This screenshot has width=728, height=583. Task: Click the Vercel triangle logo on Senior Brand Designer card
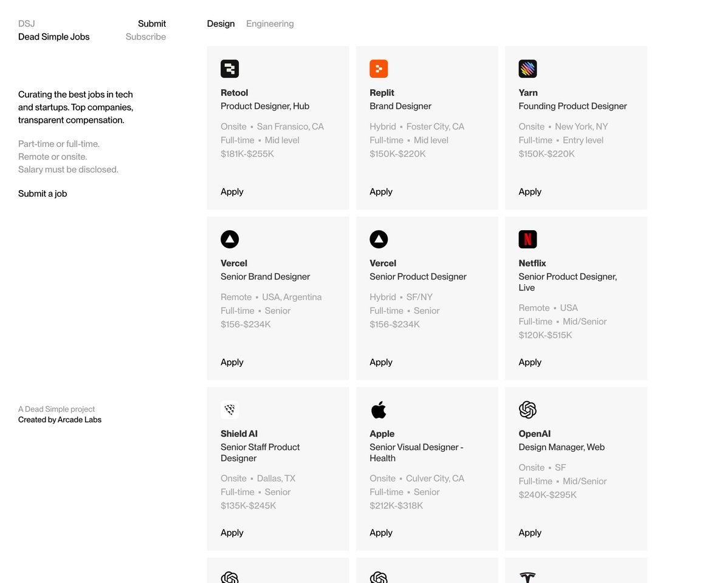click(230, 239)
